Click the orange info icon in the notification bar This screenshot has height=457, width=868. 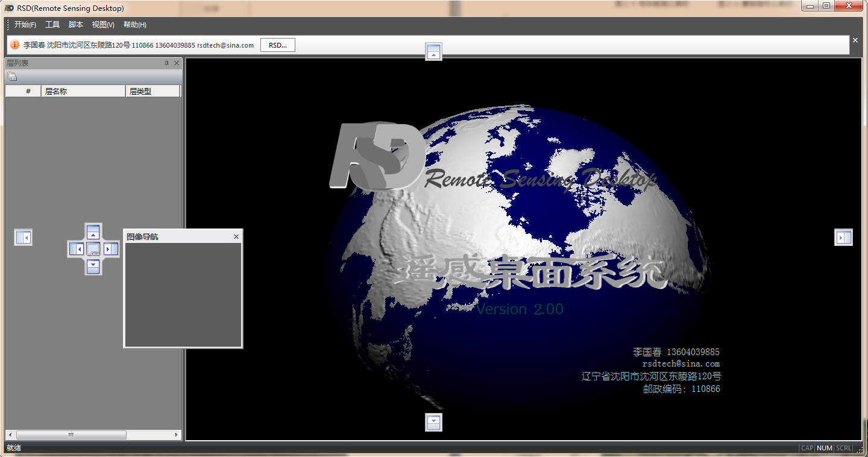click(x=13, y=45)
